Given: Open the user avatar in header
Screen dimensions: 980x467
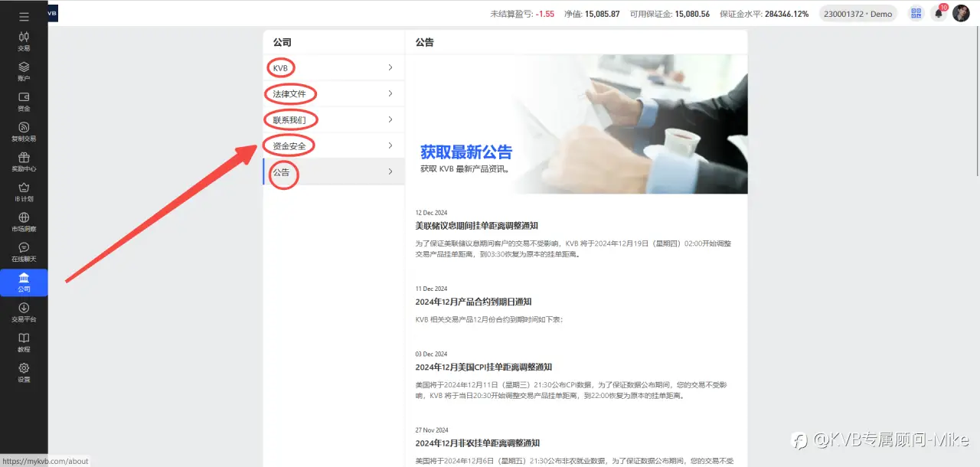Looking at the screenshot, I should tap(961, 14).
